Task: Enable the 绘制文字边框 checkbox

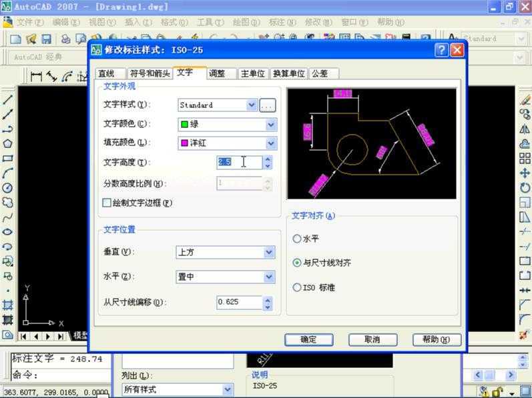Action: click(107, 203)
